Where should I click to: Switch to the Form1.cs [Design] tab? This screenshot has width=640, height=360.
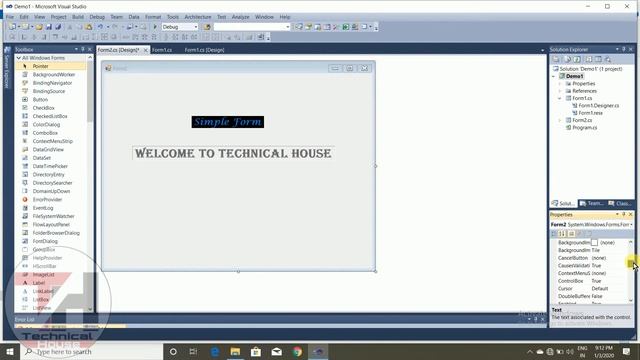(x=204, y=50)
